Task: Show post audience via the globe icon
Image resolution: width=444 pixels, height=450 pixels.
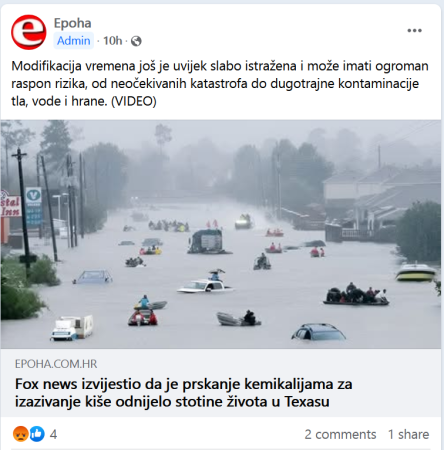Action: [136, 41]
